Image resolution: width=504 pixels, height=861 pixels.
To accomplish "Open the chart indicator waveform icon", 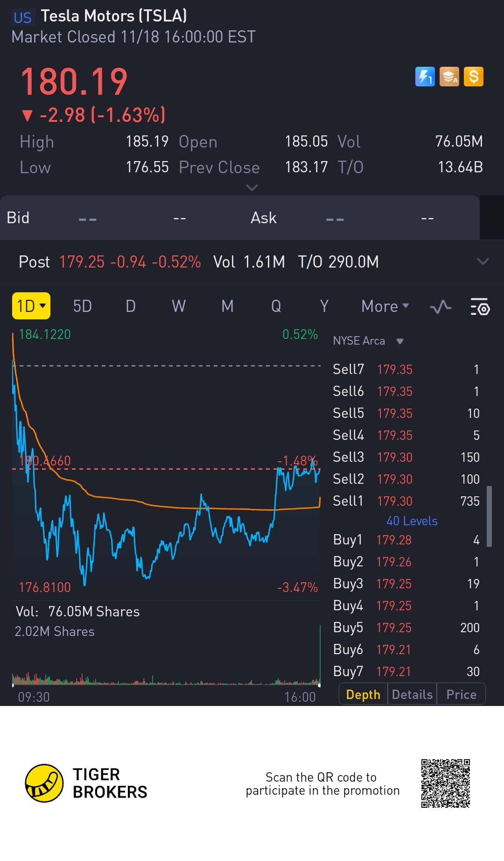I will click(441, 307).
